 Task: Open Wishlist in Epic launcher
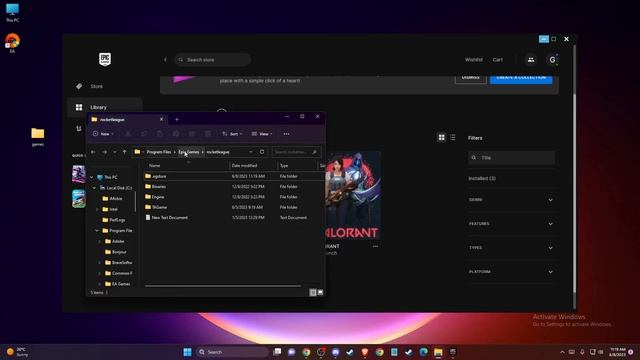pos(473,60)
